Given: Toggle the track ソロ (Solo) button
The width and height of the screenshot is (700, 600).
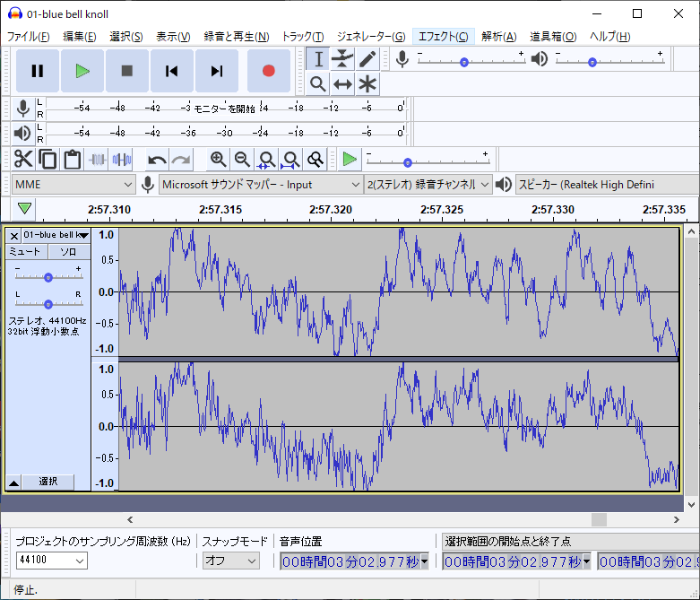Looking at the screenshot, I should pos(69,251).
